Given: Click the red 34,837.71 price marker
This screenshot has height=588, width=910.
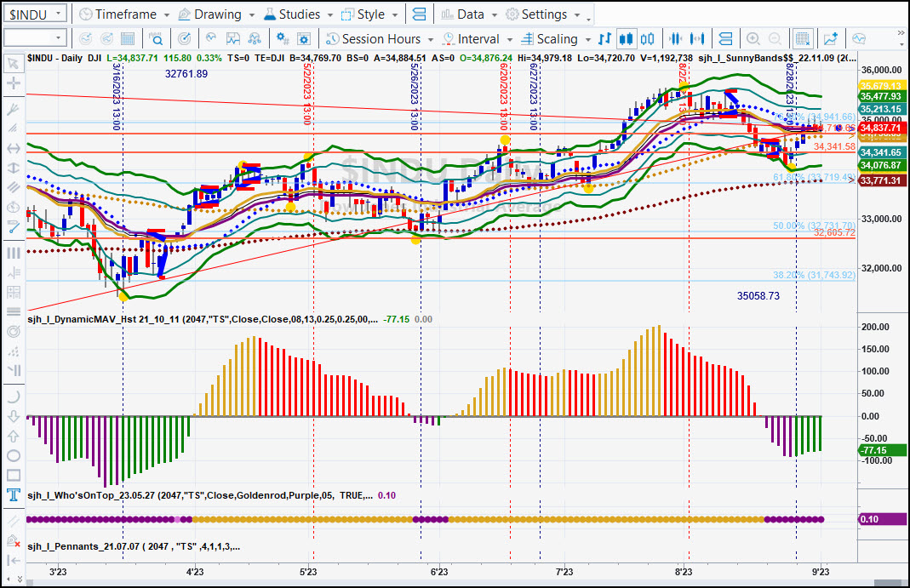Looking at the screenshot, I should [x=880, y=128].
